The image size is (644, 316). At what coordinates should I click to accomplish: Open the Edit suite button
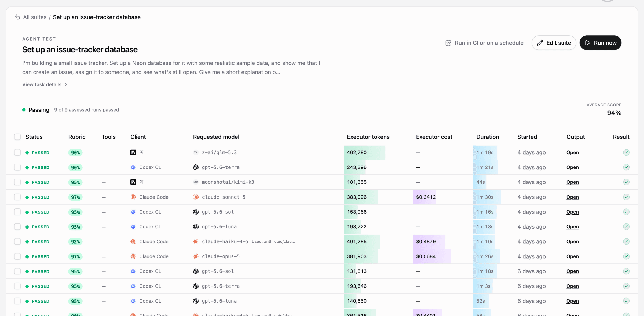(554, 43)
